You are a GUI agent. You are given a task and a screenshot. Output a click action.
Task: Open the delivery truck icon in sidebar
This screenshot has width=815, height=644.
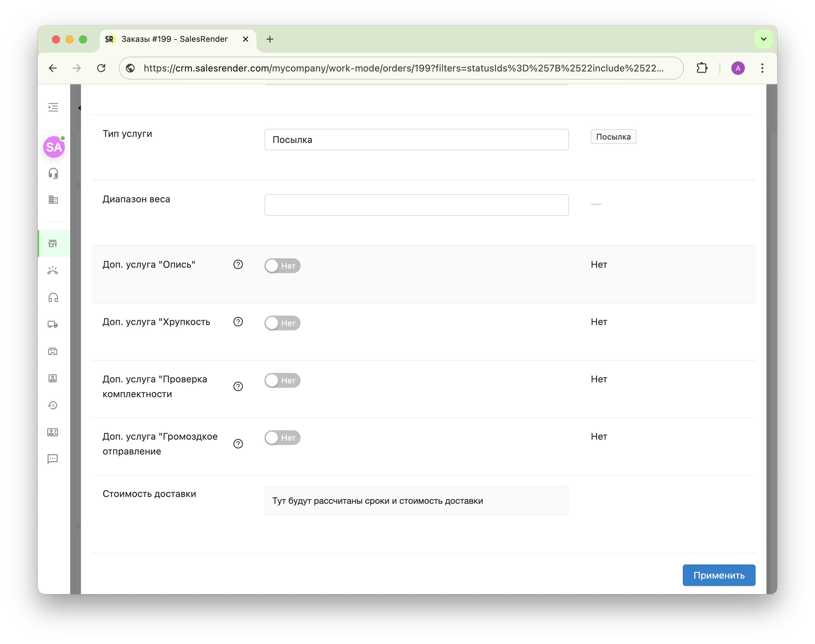[x=53, y=324]
